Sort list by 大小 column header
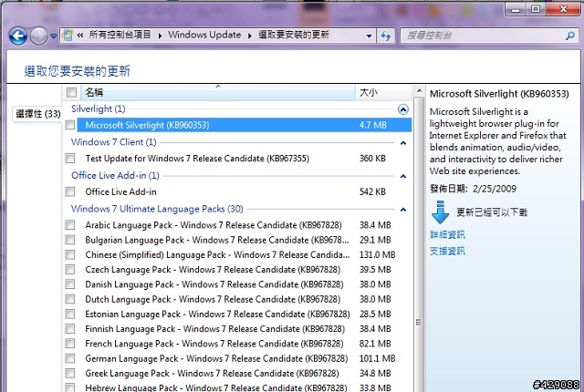This screenshot has width=584, height=392. point(383,92)
